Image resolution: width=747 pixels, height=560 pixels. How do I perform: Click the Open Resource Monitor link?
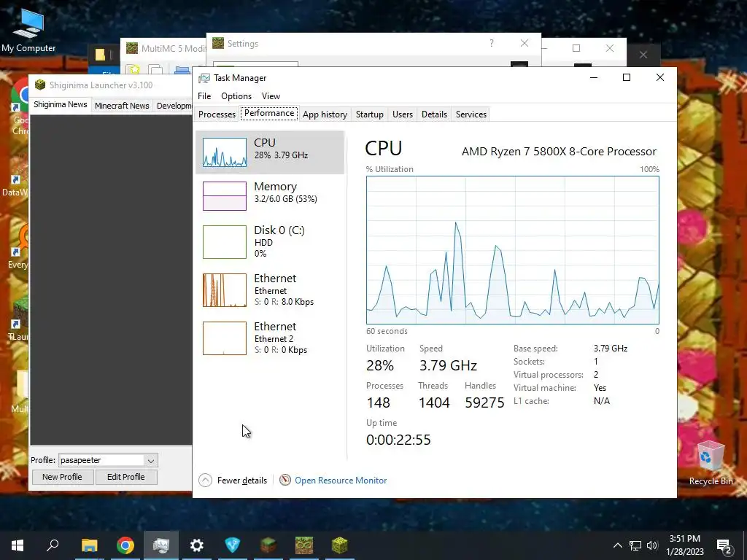click(x=341, y=481)
